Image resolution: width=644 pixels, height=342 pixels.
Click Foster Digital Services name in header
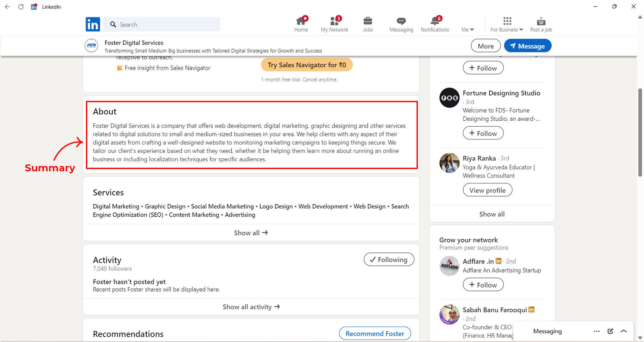point(134,43)
